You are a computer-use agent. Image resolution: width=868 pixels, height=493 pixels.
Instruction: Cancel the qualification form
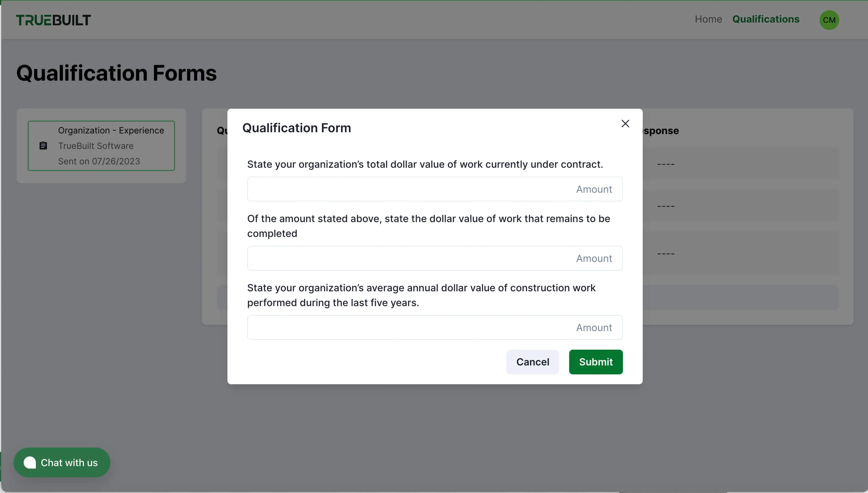point(532,362)
